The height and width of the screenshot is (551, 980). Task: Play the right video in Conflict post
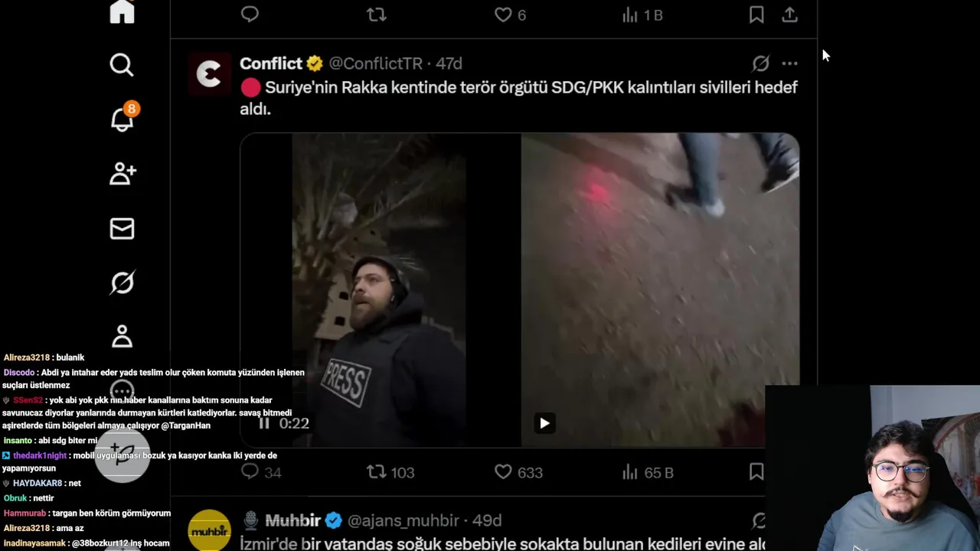(x=544, y=423)
